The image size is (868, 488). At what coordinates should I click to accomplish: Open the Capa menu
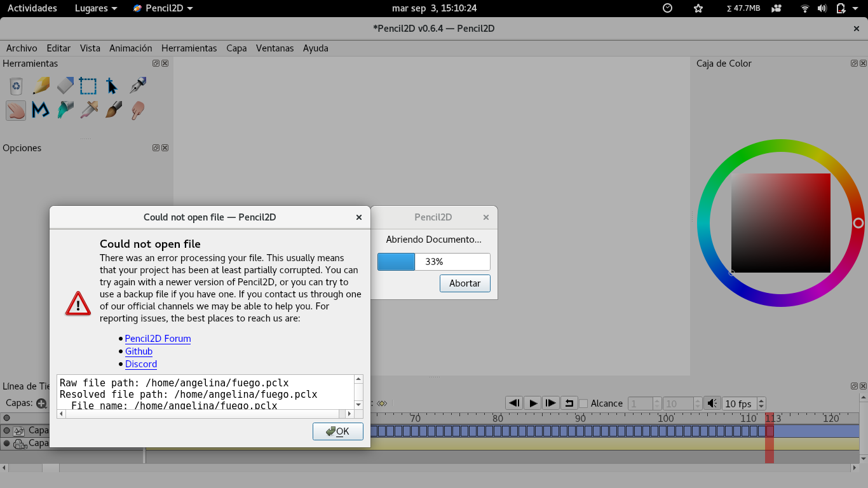tap(236, 48)
